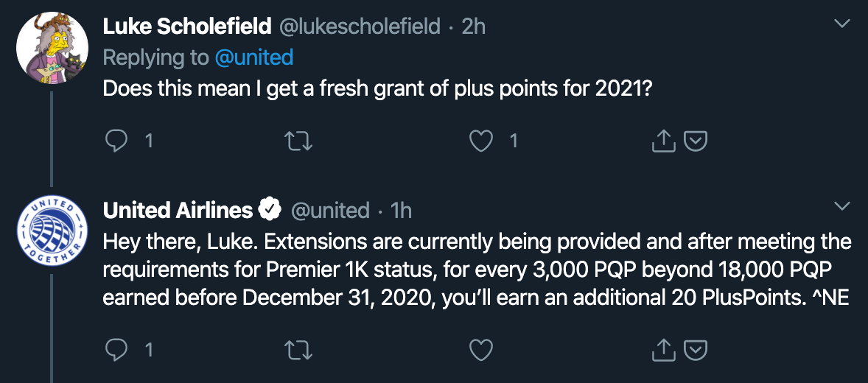Open more options chevron on Luke's tweet
Screen dimensions: 868x383
(841, 24)
